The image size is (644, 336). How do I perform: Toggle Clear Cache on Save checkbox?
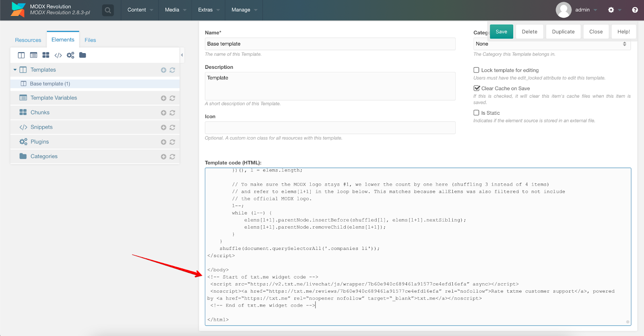coord(477,88)
